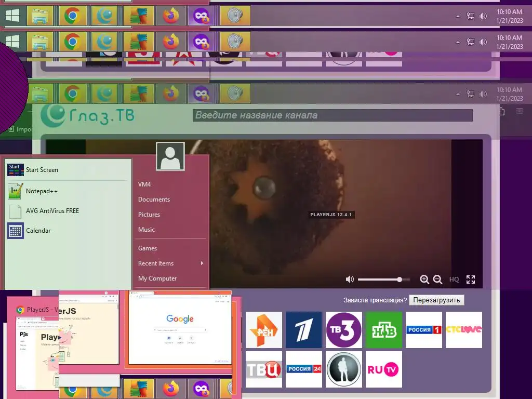Select the НТВ channel tile

coord(384,330)
